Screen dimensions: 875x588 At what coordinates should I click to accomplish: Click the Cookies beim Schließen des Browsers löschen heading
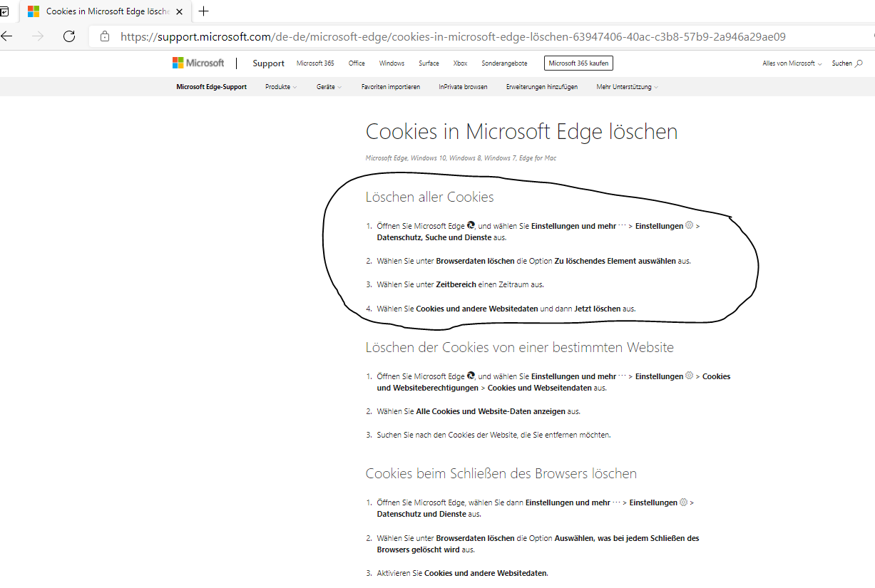pos(501,473)
